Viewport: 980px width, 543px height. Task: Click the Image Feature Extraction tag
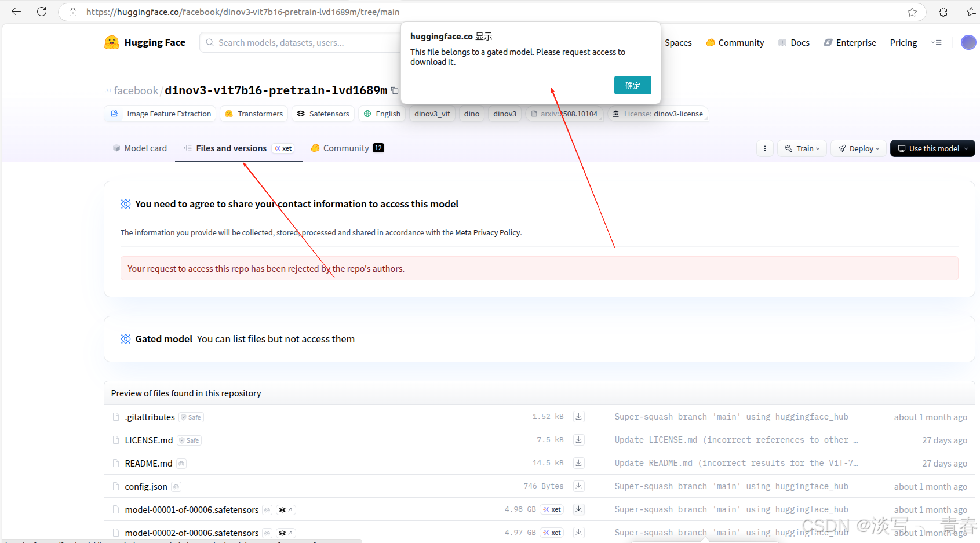[161, 114]
